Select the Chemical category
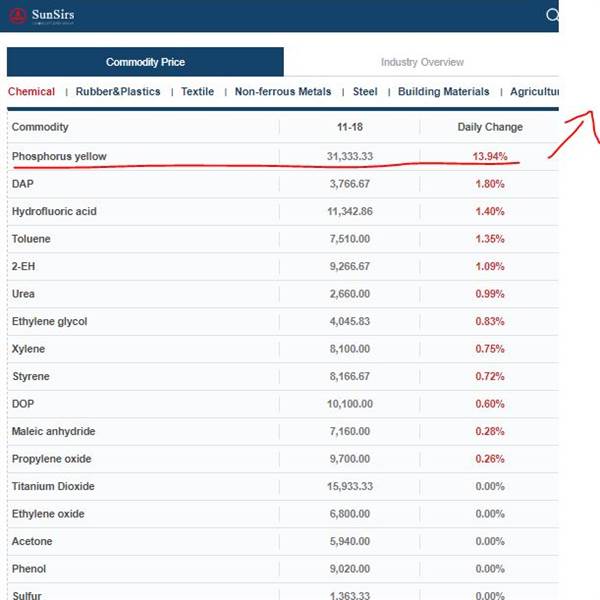Image resolution: width=600 pixels, height=600 pixels. point(31,91)
